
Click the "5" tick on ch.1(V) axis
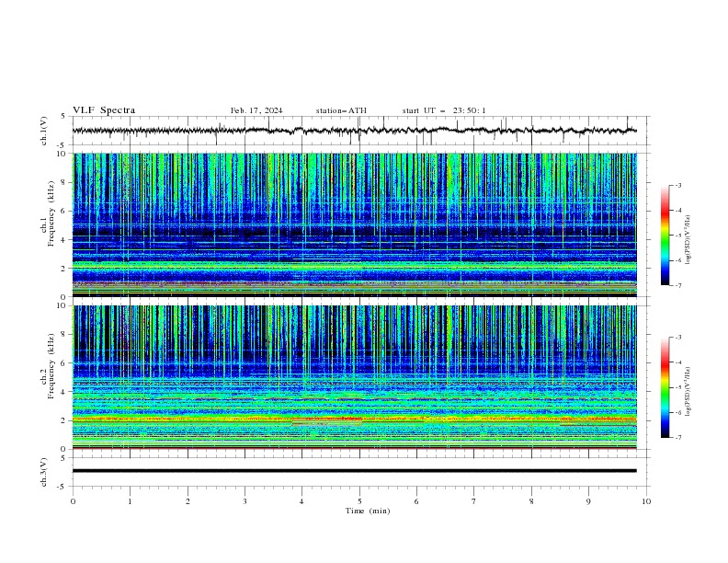point(64,117)
